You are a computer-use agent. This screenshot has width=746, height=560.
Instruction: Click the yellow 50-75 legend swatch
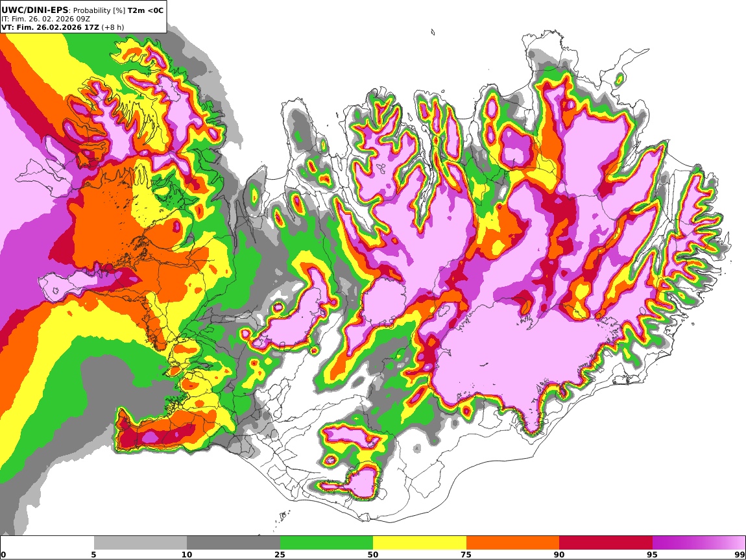420,543
